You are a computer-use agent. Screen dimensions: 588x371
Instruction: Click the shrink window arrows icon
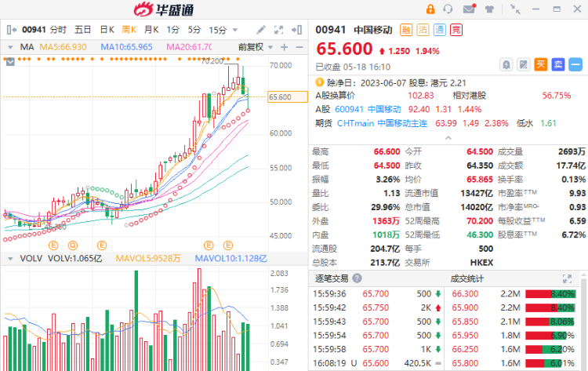515,9
